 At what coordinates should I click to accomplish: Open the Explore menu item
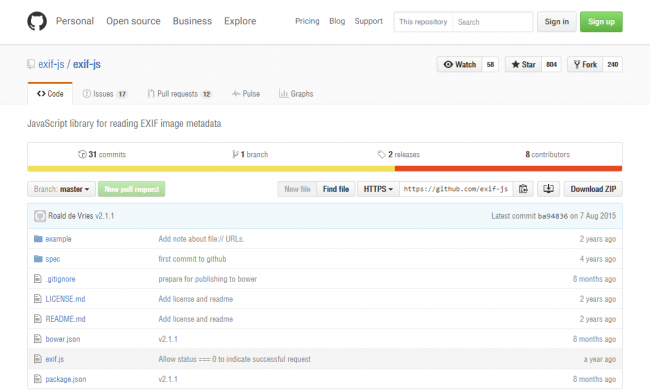click(240, 21)
